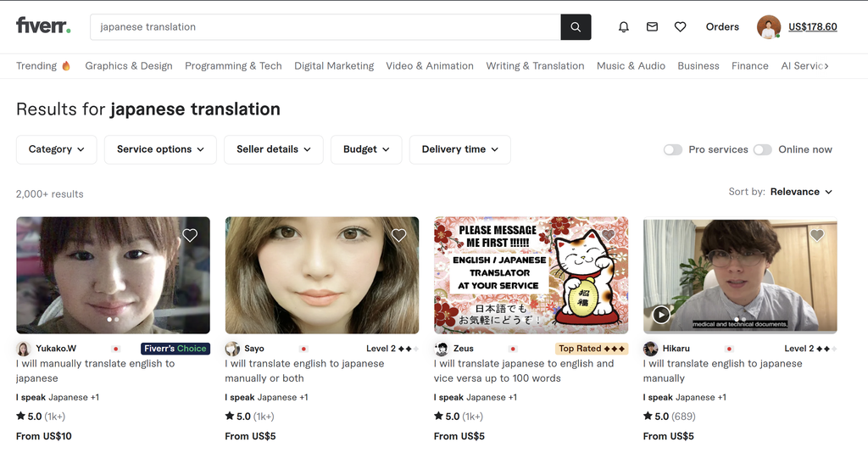Click the Trending flame icon

click(66, 66)
